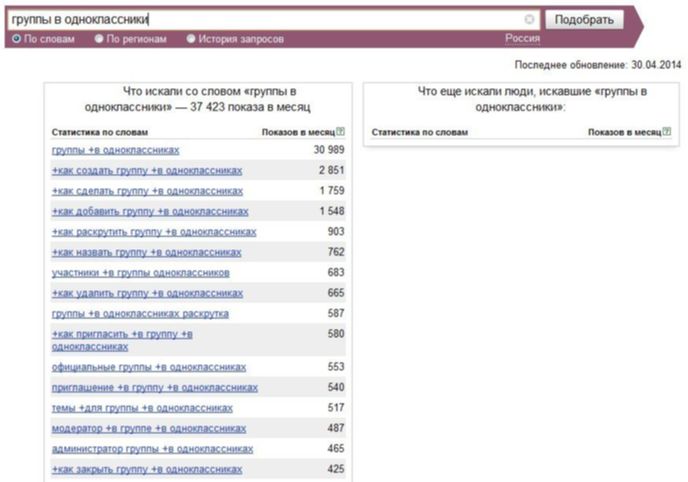Open link 'приглашение +в группу +в одноклассниках'
This screenshot has width=688, height=482.
[155, 388]
